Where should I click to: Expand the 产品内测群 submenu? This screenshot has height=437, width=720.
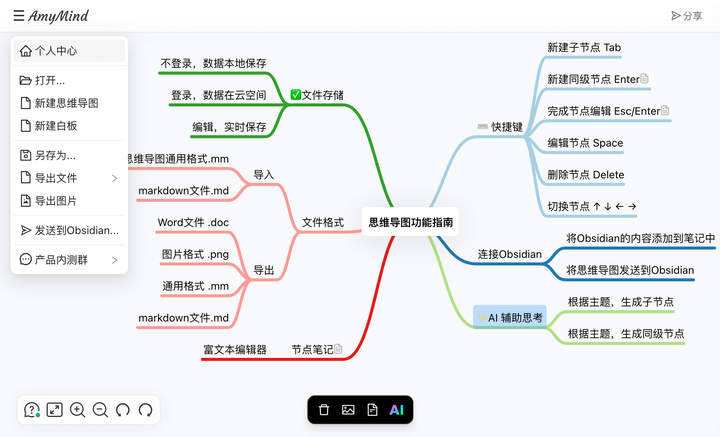pos(69,260)
